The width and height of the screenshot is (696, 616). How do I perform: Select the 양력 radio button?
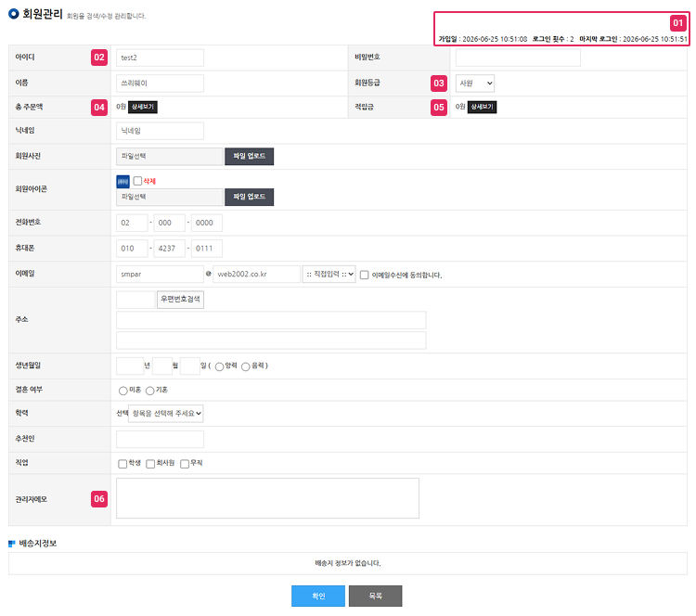coord(219,366)
